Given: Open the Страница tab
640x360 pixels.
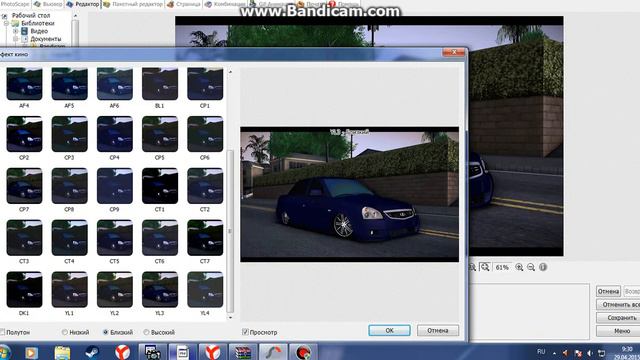Looking at the screenshot, I should click(x=184, y=4).
